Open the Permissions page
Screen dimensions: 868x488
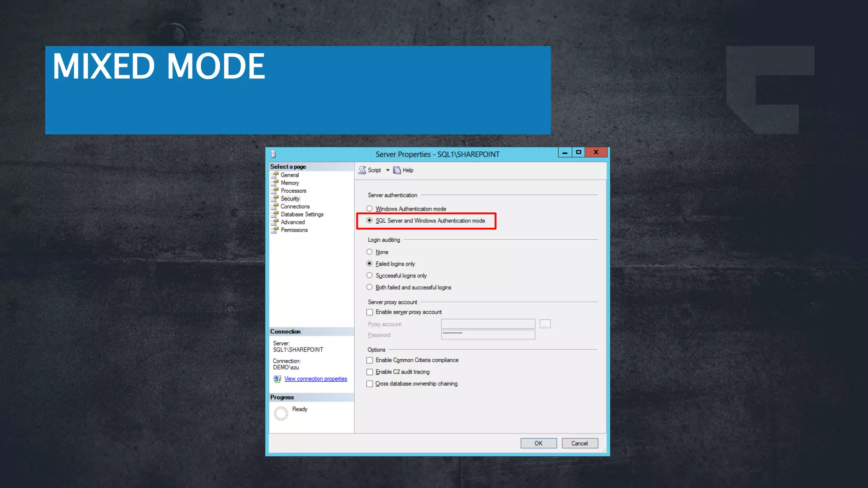[x=294, y=230]
